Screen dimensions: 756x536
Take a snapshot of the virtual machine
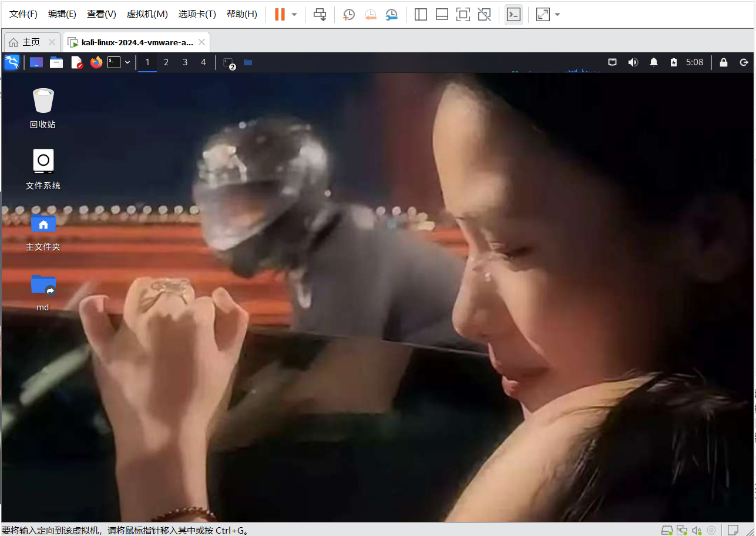pyautogui.click(x=349, y=14)
